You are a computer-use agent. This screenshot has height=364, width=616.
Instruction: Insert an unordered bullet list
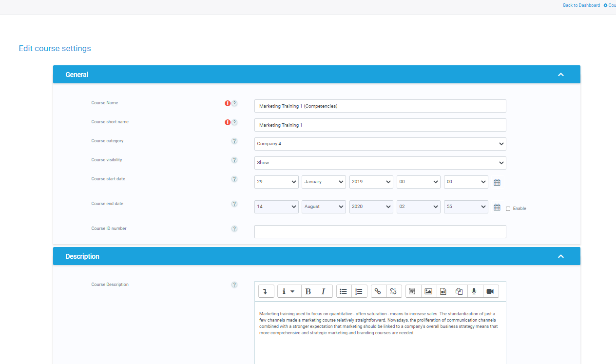click(x=344, y=291)
